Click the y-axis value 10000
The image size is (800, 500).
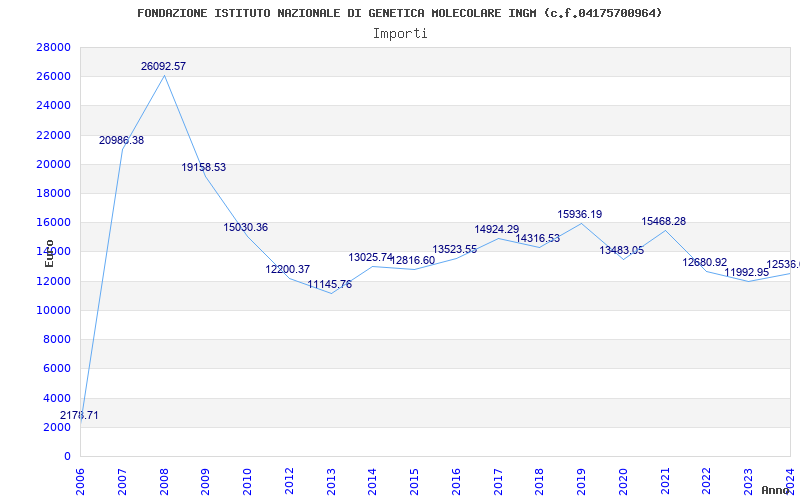[54, 310]
